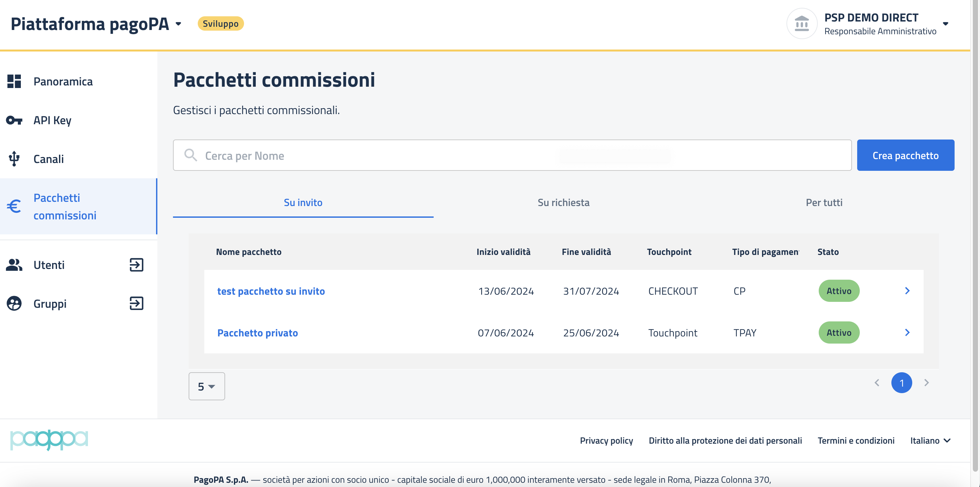Image resolution: width=980 pixels, height=487 pixels.
Task: Click the magnifier icon in search field
Action: click(190, 155)
